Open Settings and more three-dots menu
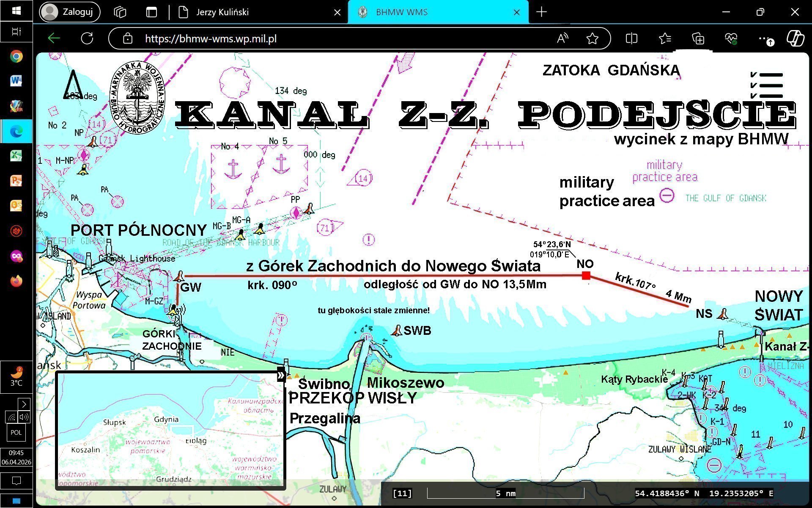Image resolution: width=812 pixels, height=508 pixels. pos(763,39)
